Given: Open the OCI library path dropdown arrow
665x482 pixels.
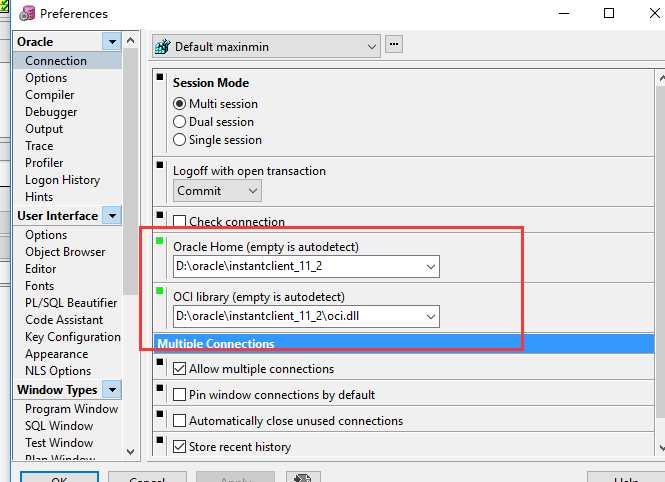Looking at the screenshot, I should click(x=430, y=316).
